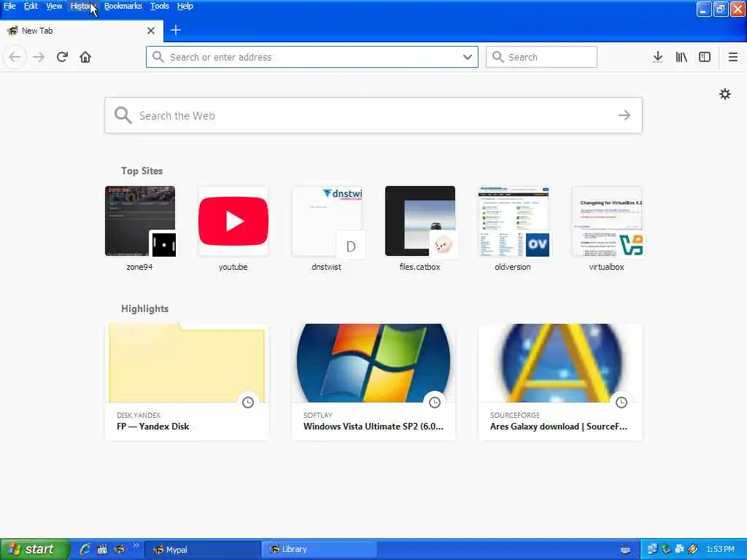Image resolution: width=747 pixels, height=560 pixels.
Task: Toggle the sidebars icon
Action: 705,57
